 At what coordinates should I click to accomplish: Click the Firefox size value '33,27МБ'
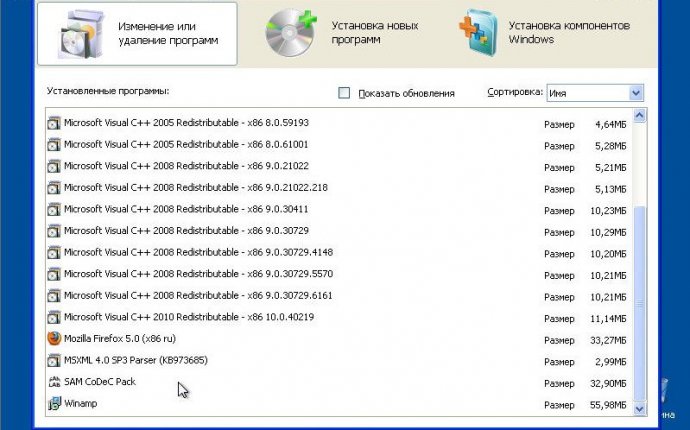608,340
